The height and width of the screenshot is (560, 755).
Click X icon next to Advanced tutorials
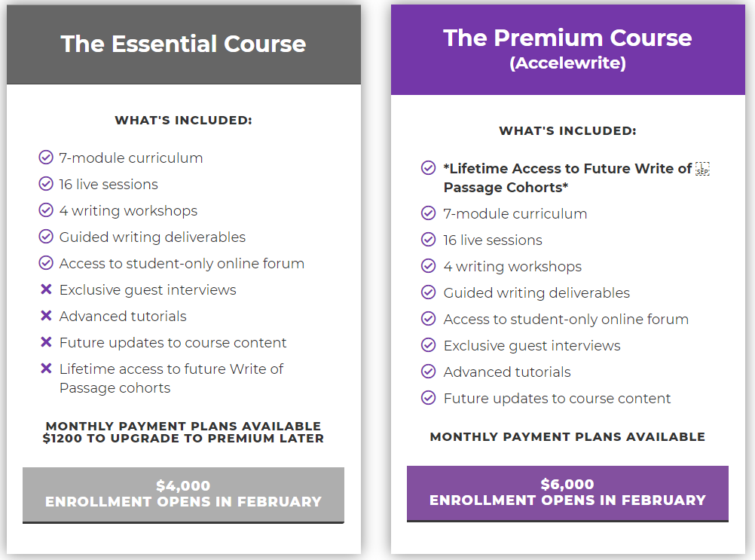click(x=46, y=315)
